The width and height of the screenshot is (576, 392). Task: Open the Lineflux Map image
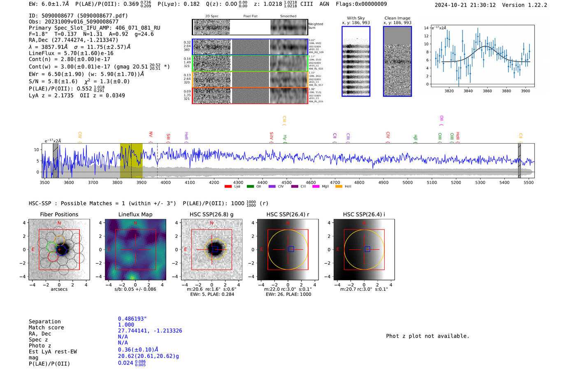coord(136,250)
